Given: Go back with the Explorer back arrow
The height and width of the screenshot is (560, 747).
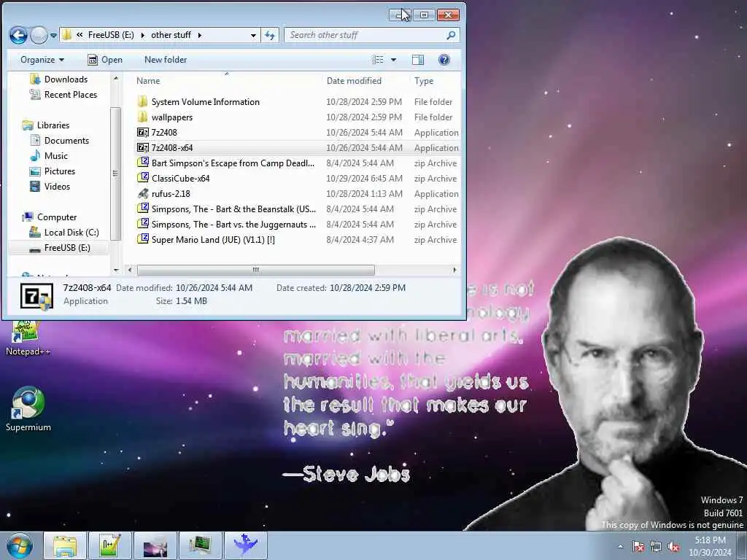Looking at the screenshot, I should [x=18, y=35].
